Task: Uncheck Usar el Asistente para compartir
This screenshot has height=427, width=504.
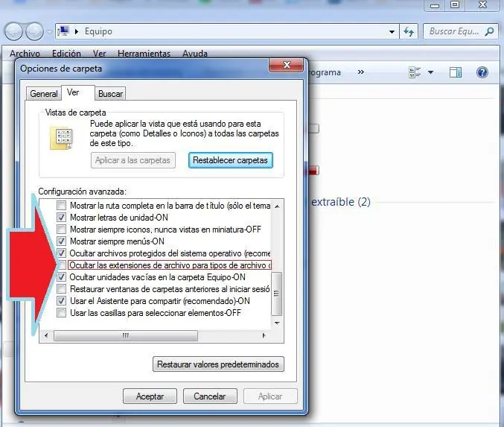Action: (61, 301)
